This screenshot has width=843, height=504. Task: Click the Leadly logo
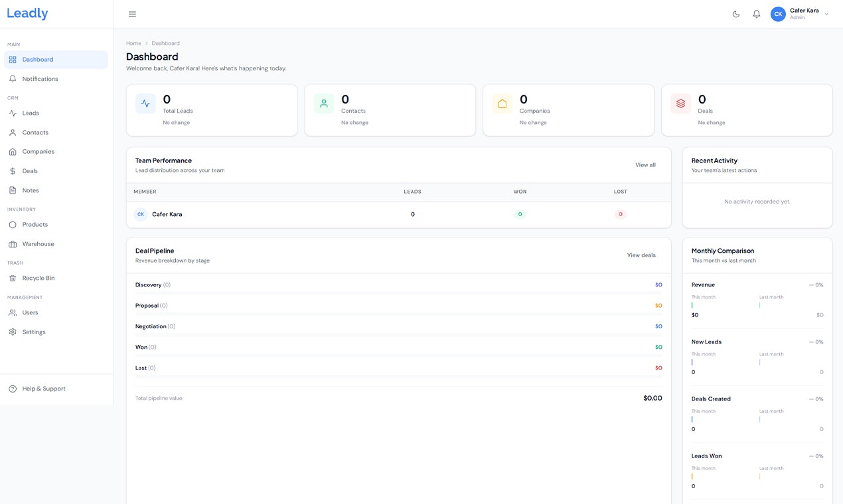27,13
